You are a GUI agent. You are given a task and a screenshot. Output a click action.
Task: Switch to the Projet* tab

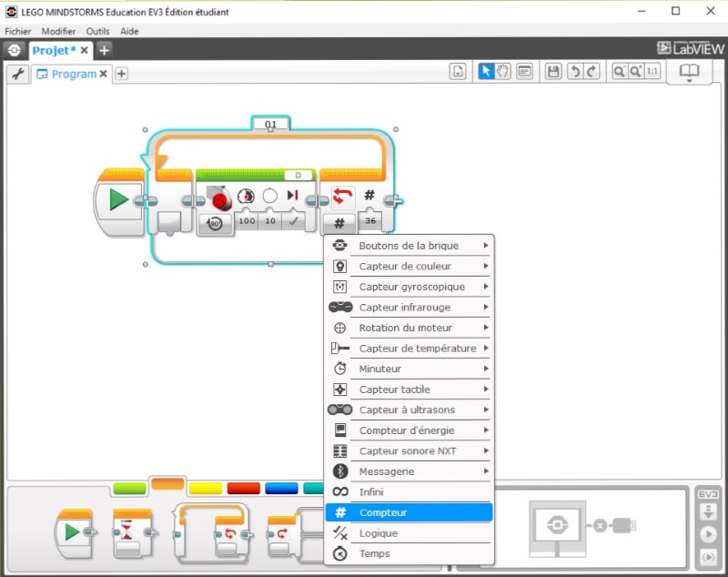(54, 50)
